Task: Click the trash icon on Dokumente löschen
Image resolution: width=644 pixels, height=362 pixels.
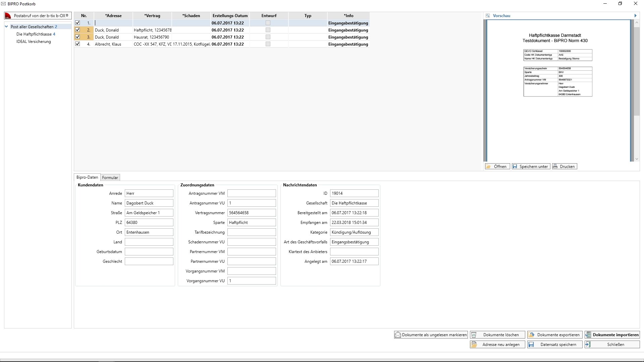Action: [x=474, y=335]
